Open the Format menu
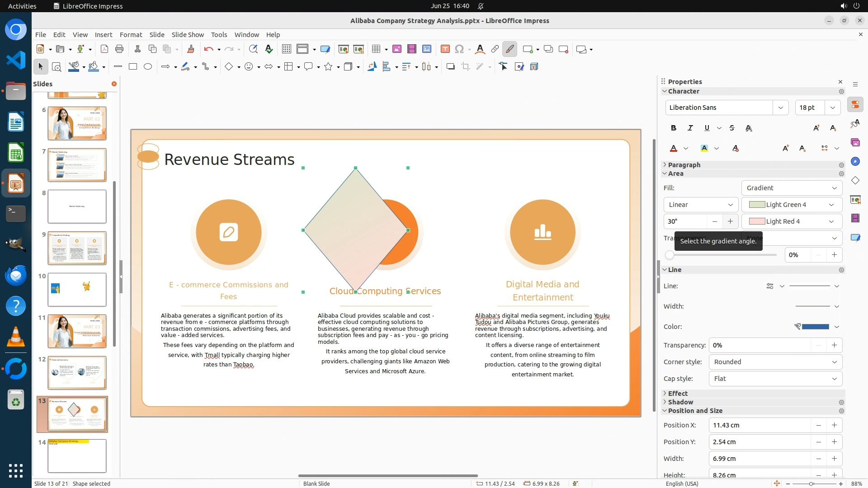This screenshot has width=868, height=488. 131,35
